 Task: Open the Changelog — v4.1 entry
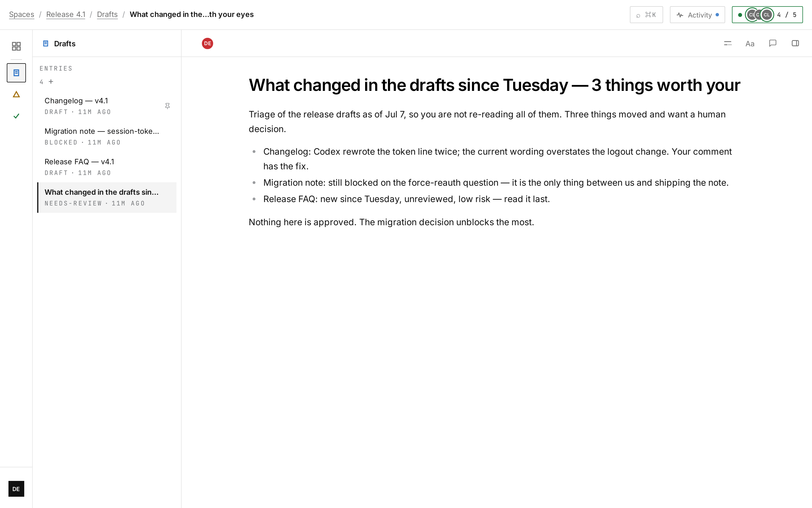(x=107, y=106)
